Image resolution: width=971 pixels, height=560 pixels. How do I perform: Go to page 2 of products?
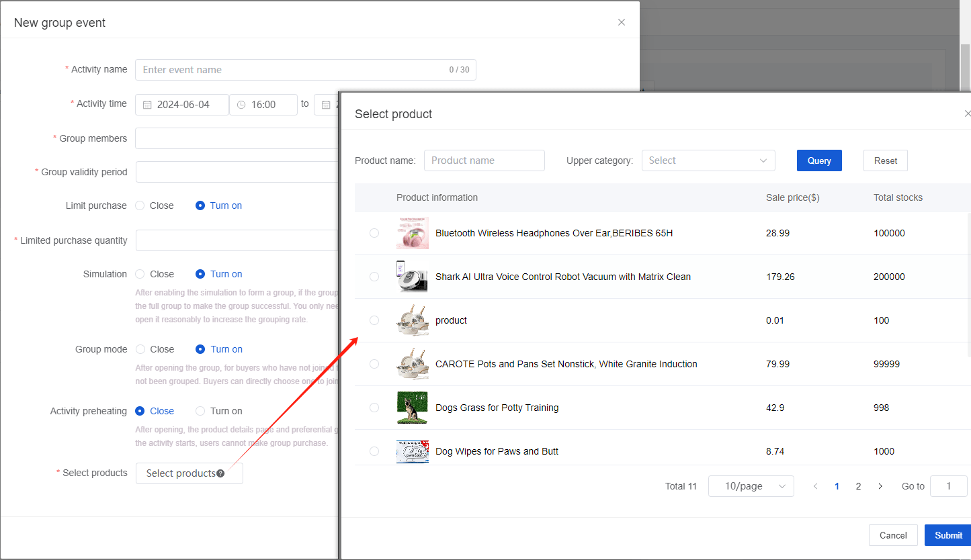858,486
